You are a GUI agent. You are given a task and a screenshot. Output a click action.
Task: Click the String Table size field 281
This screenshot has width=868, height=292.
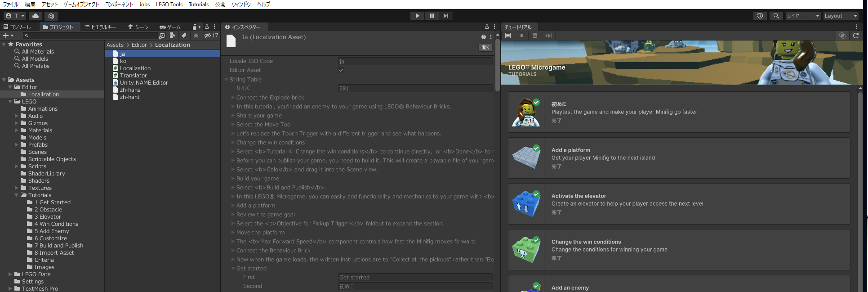[x=415, y=89]
